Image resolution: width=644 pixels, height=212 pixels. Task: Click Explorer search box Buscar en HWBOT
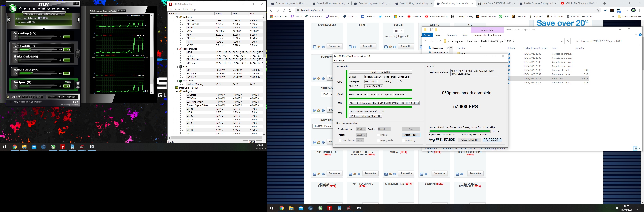606,41
